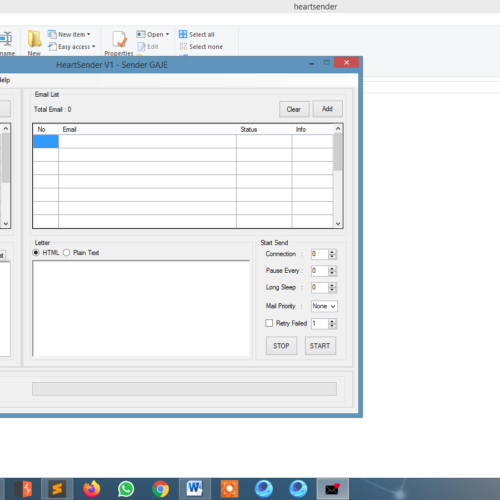Click the sending progress bar
The image size is (500, 500).
pyautogui.click(x=184, y=389)
